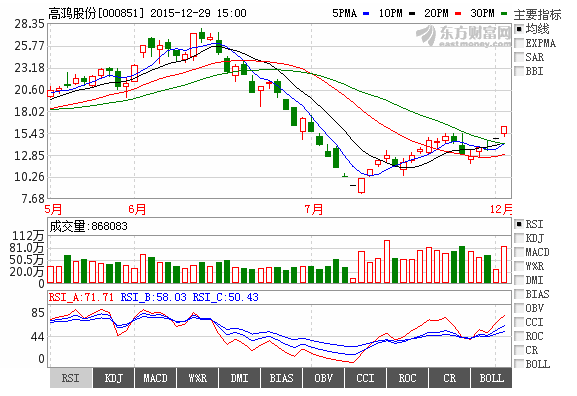Toggle the RSI checkbox in right panel
The image size is (577, 396).
[x=519, y=224]
